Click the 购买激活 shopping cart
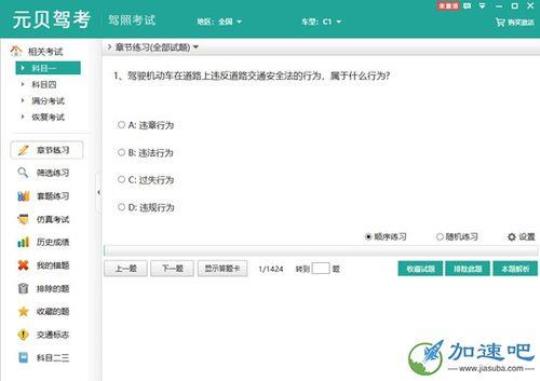Viewport: 540px width, 381px height. pyautogui.click(x=515, y=22)
